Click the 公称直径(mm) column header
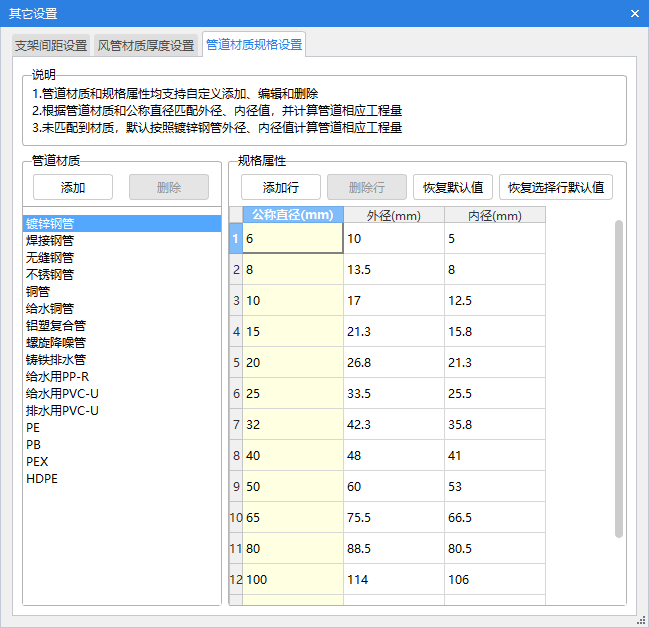Viewport: 649px width, 628px height. coord(293,215)
